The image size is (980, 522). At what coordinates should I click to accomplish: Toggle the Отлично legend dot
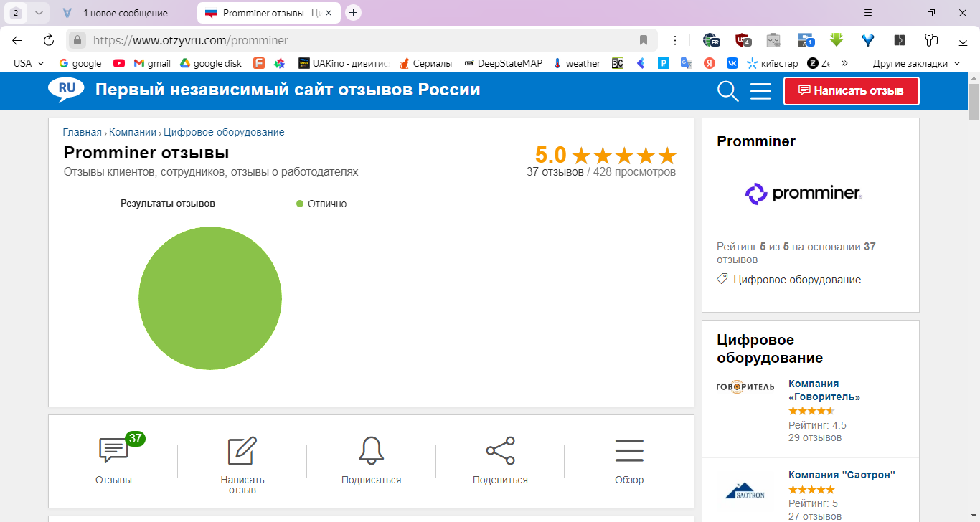point(300,204)
